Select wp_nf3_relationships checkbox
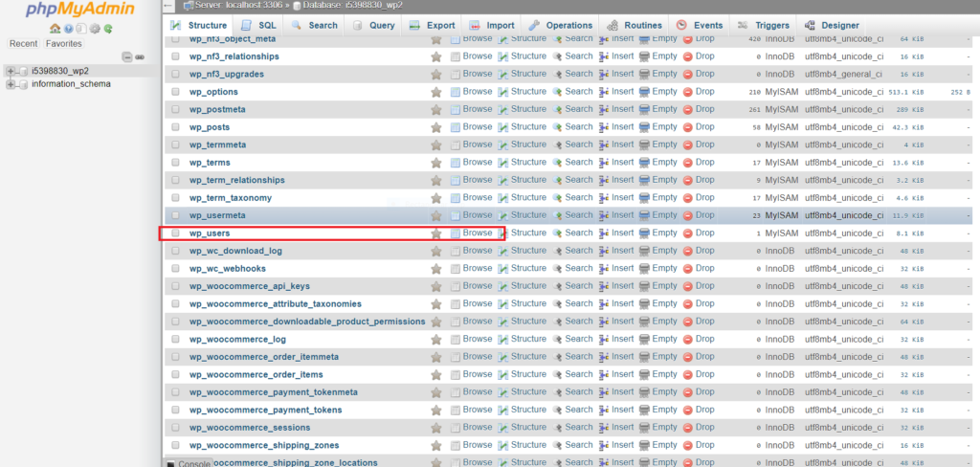980x467 pixels. pyautogui.click(x=176, y=56)
